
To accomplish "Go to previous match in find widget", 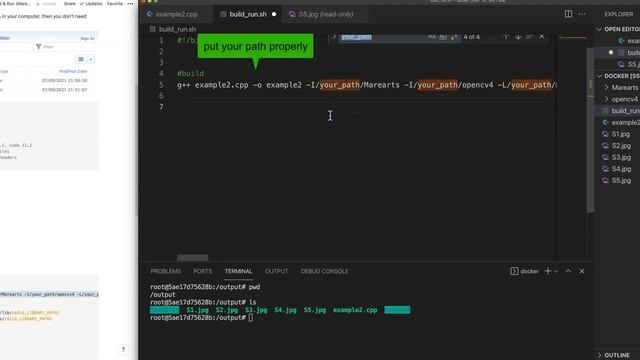I will 506,37.
